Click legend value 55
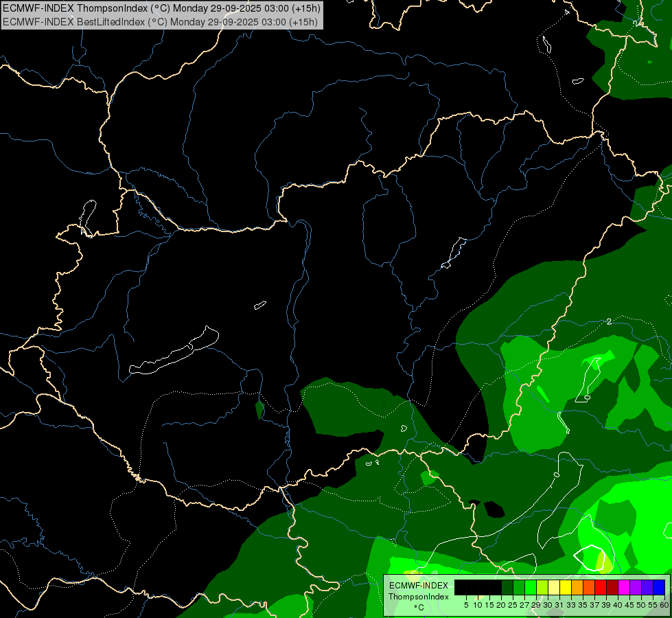Image resolution: width=672 pixels, height=618 pixels. (x=653, y=605)
